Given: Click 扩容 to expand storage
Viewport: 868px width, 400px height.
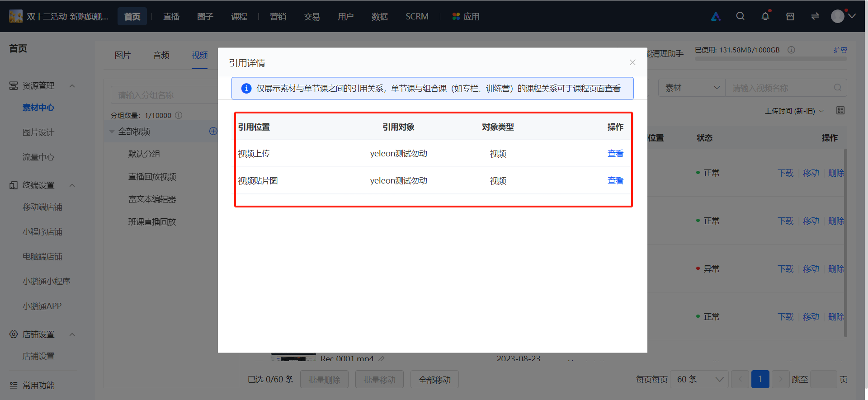Looking at the screenshot, I should point(840,50).
